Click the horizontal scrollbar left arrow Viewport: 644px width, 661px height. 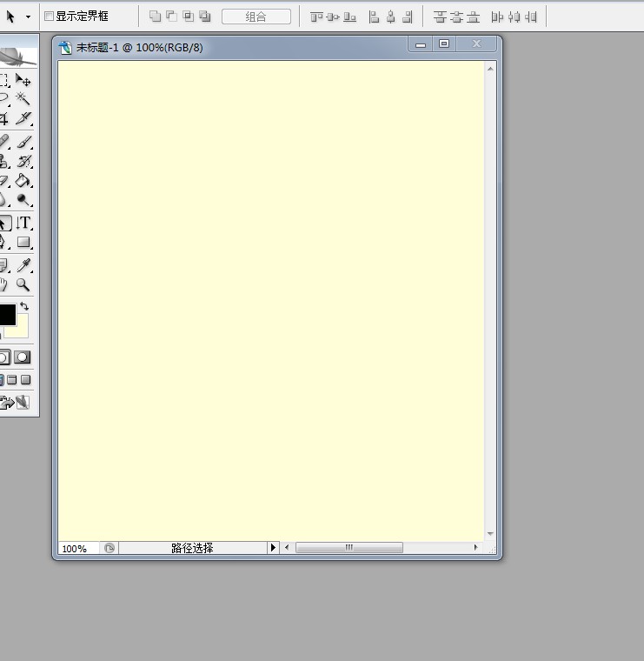[287, 548]
